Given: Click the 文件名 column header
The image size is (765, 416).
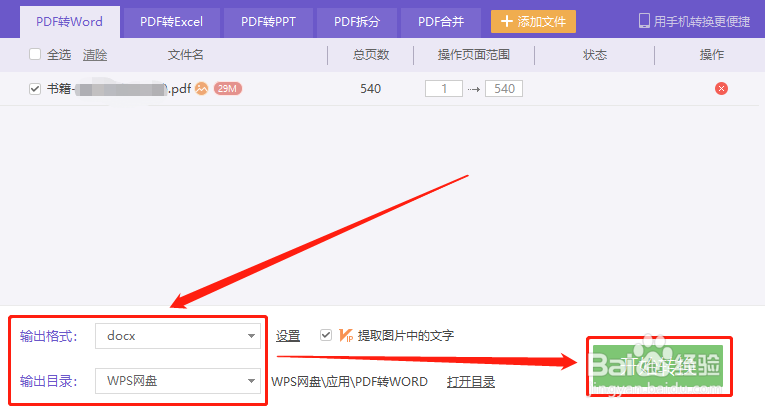Looking at the screenshot, I should point(185,55).
